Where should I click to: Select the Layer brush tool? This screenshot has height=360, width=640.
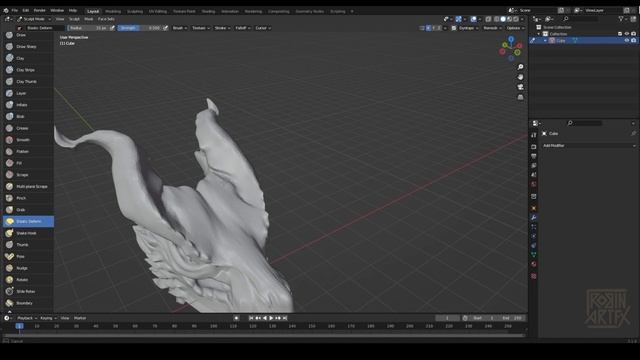[28, 93]
